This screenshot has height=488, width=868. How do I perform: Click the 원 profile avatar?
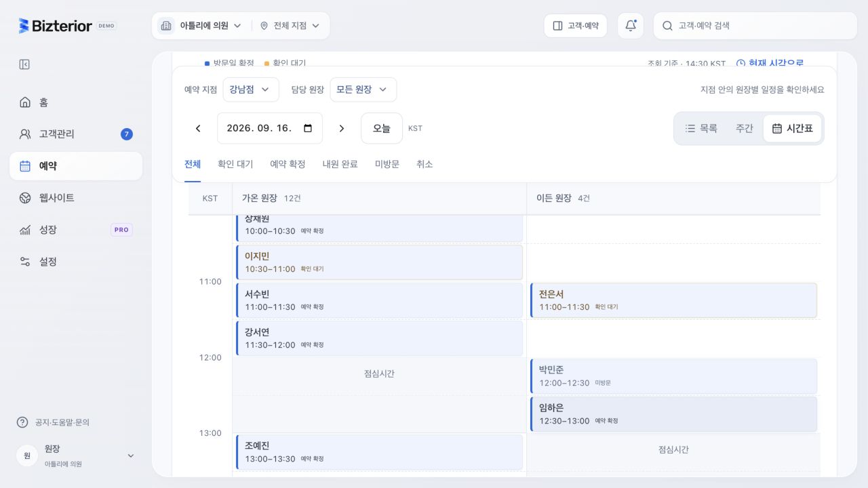[27, 455]
